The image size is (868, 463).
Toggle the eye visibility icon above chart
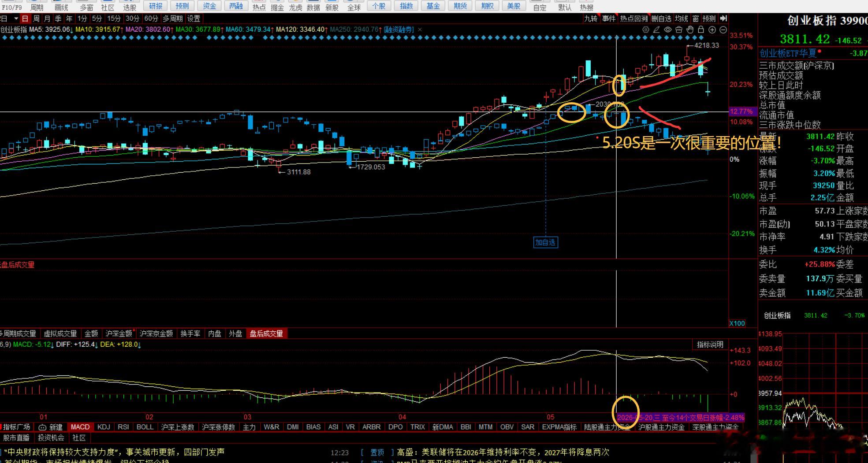[x=668, y=30]
